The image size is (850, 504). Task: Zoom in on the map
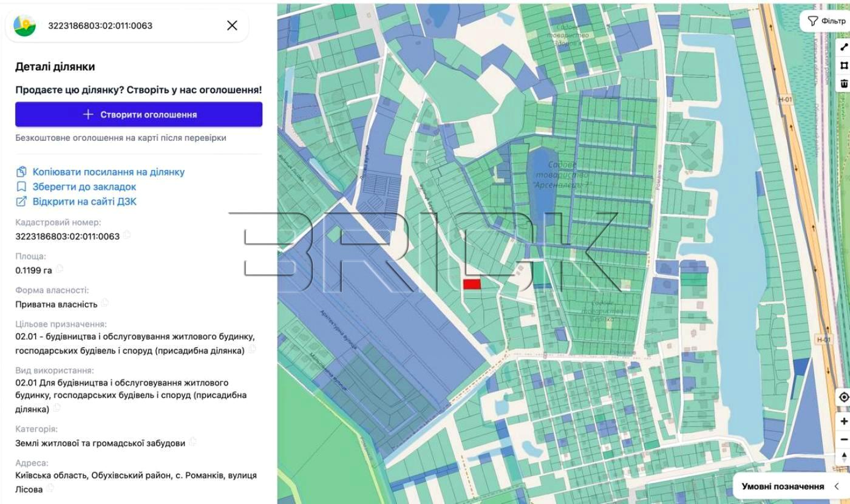(843, 421)
